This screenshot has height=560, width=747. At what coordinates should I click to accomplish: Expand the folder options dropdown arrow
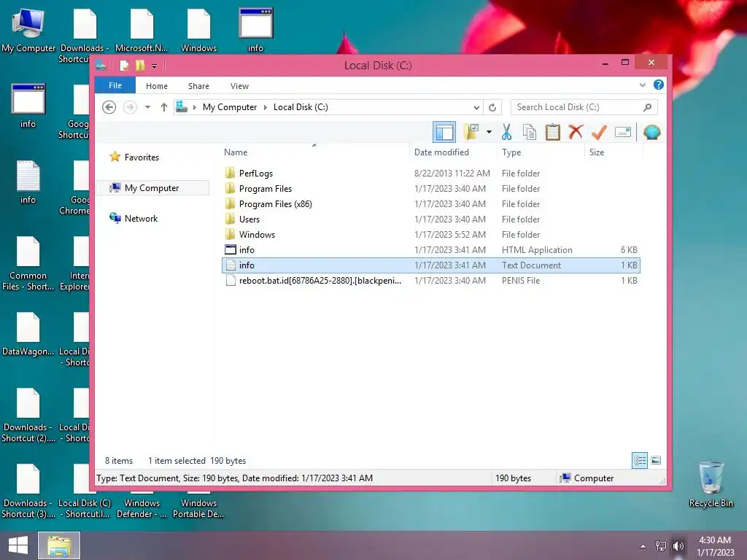tap(489, 132)
